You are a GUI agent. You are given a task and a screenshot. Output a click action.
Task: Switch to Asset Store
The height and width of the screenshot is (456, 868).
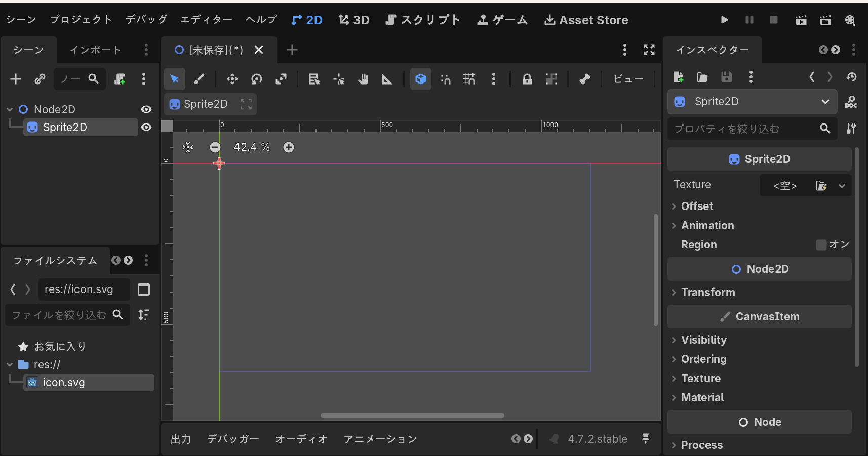tap(586, 20)
